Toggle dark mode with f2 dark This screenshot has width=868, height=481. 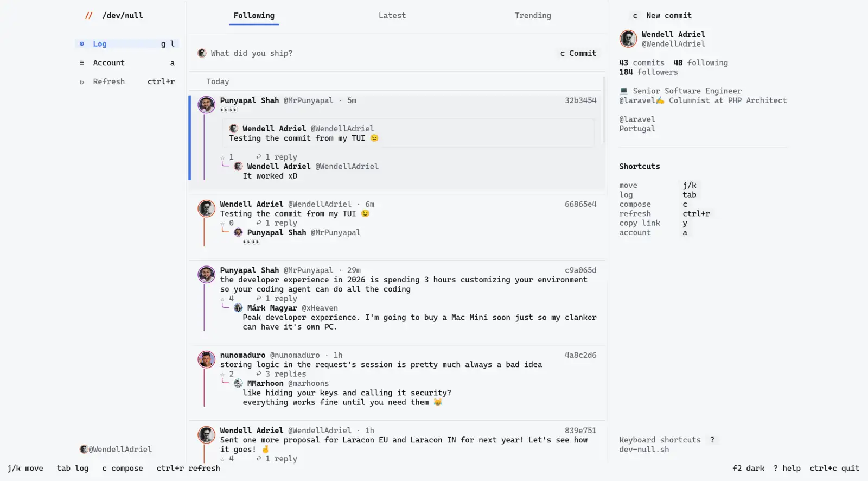748,468
